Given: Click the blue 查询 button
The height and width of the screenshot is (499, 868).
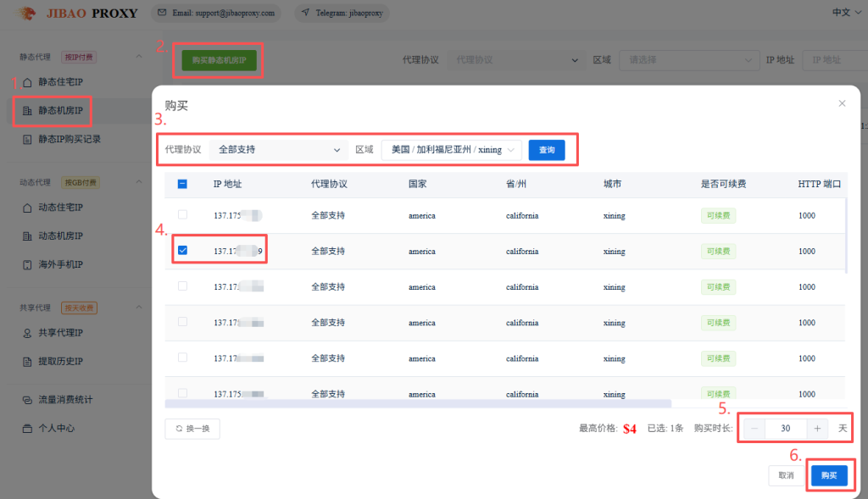Looking at the screenshot, I should click(547, 150).
